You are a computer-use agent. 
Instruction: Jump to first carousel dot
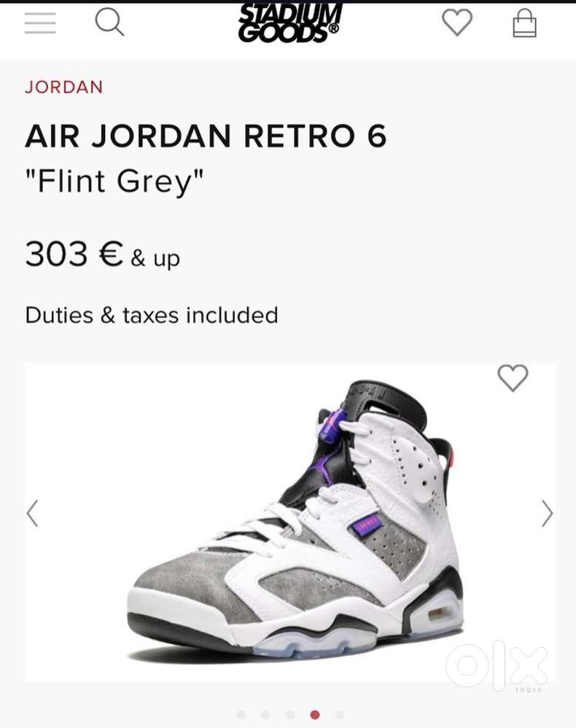point(241,715)
